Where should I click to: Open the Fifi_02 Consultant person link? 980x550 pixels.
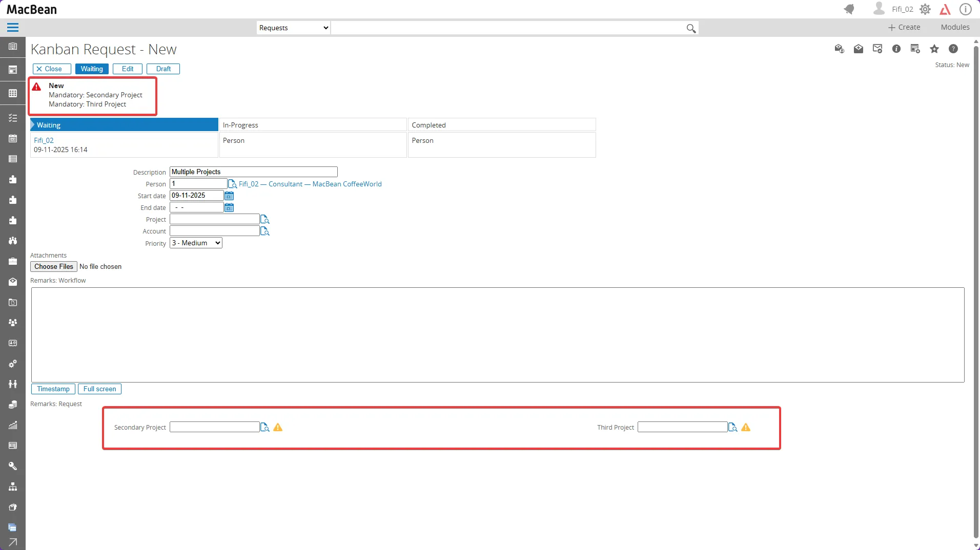(310, 184)
